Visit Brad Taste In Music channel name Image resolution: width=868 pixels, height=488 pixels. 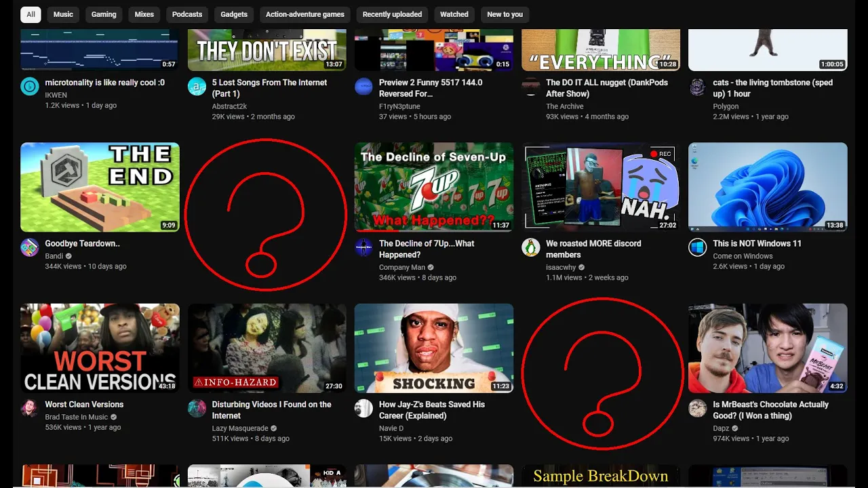point(76,418)
